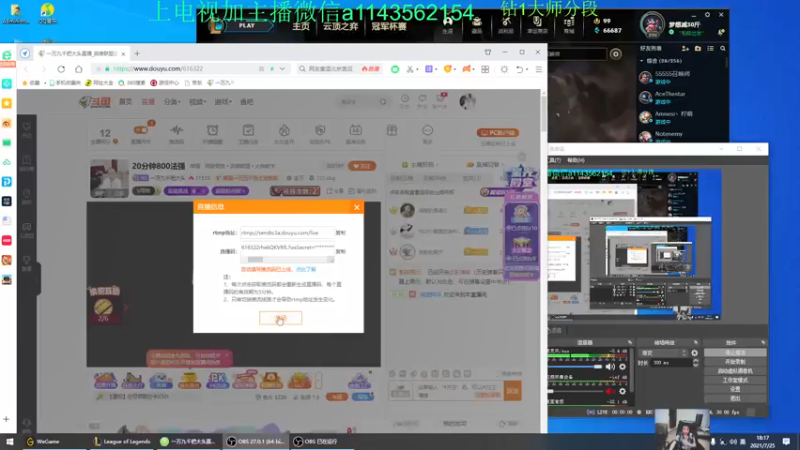Image resolution: width=800 pixels, height=450 pixels.
Task: Open the Windows Start menu
Action: 9,441
